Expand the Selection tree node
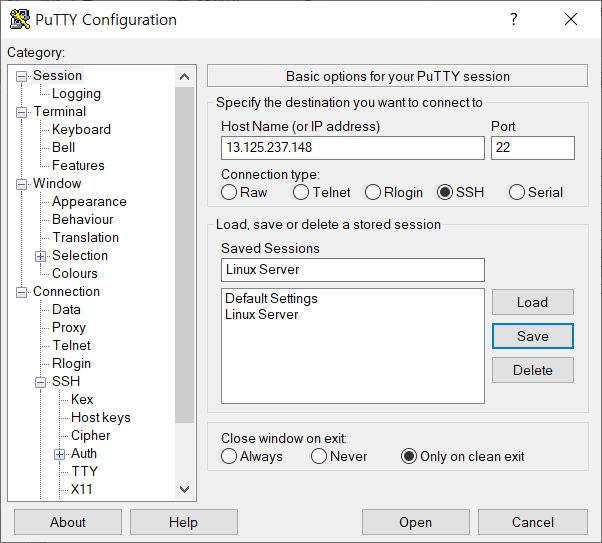The width and height of the screenshot is (602, 543). [x=40, y=256]
